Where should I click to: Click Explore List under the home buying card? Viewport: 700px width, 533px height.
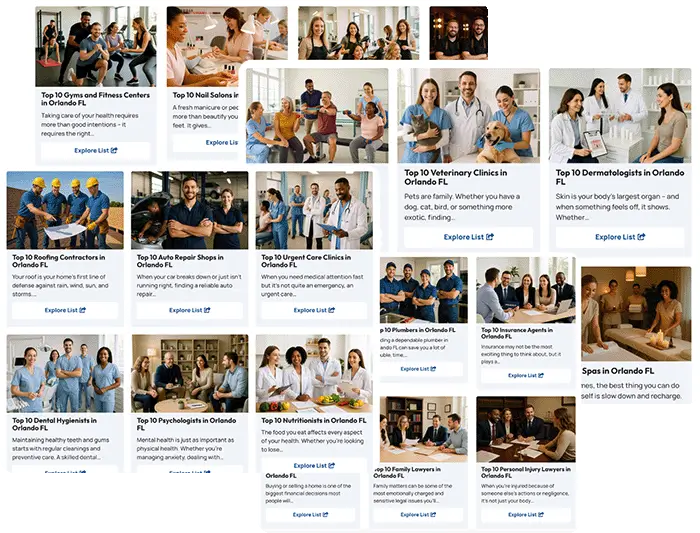(x=310, y=515)
